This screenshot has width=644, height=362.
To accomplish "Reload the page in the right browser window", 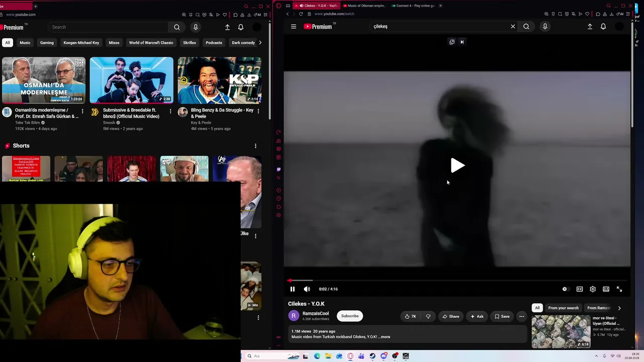I will pyautogui.click(x=301, y=14).
